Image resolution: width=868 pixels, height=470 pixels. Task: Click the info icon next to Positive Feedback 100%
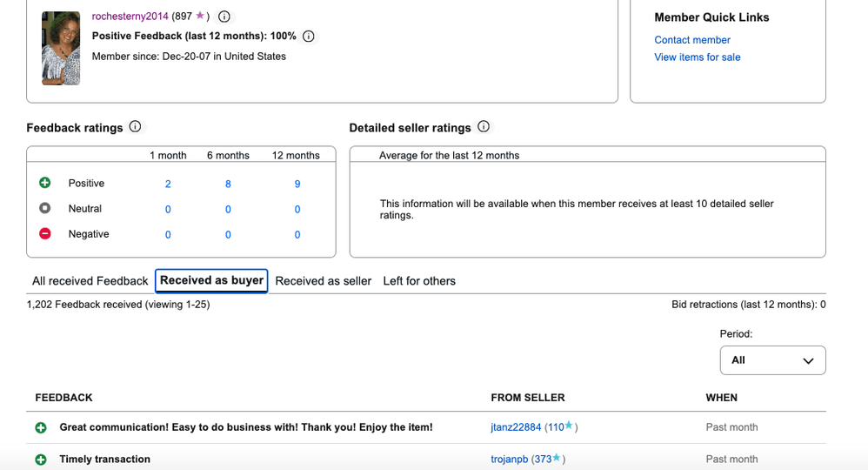point(309,36)
